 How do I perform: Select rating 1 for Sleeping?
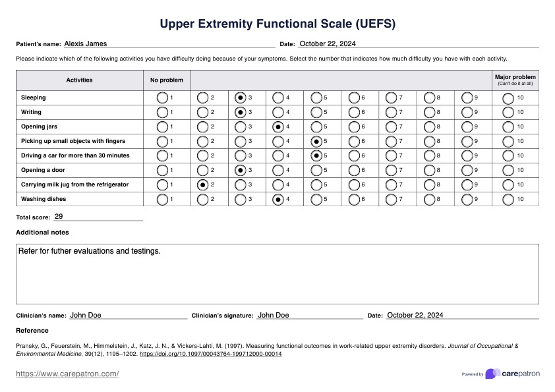click(162, 98)
